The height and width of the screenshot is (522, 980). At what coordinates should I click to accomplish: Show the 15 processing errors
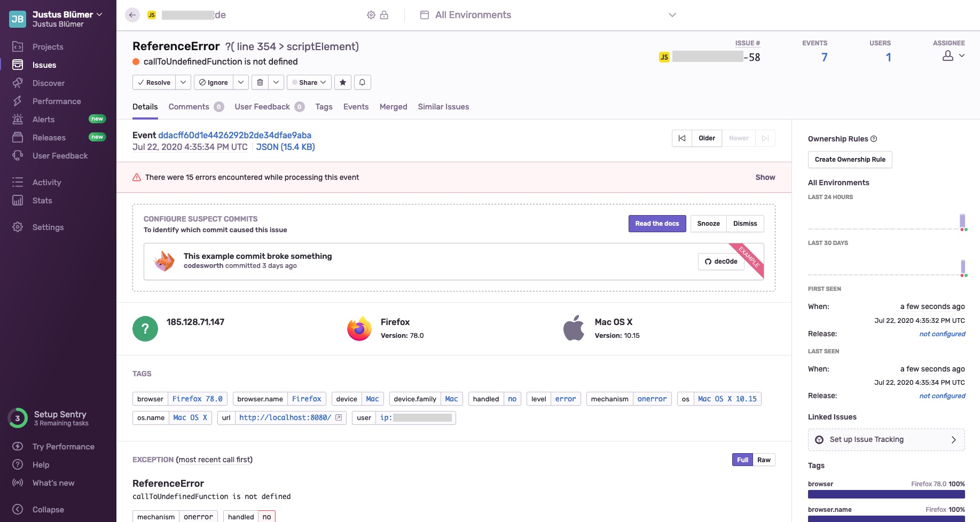[765, 177]
